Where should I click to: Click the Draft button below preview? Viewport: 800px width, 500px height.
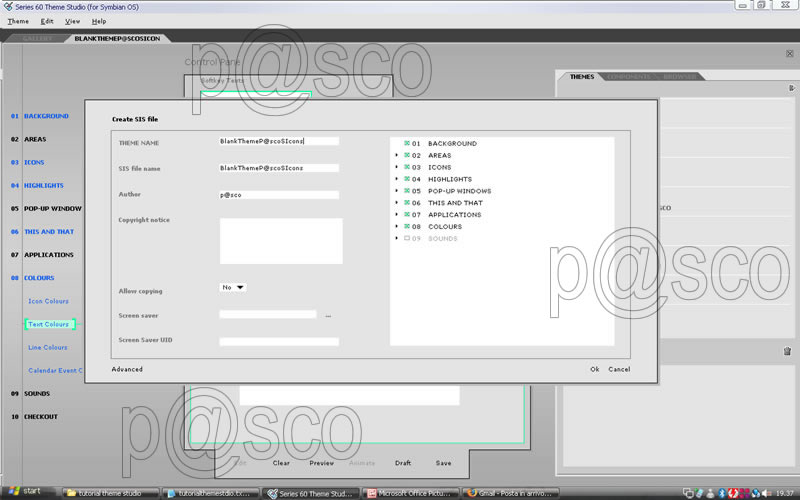click(x=403, y=463)
